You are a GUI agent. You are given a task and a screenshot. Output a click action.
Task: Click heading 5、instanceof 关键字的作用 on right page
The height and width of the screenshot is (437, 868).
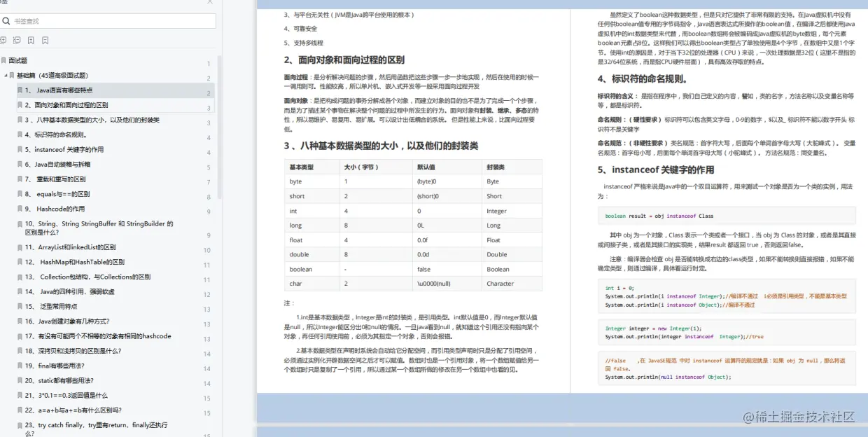click(x=656, y=169)
